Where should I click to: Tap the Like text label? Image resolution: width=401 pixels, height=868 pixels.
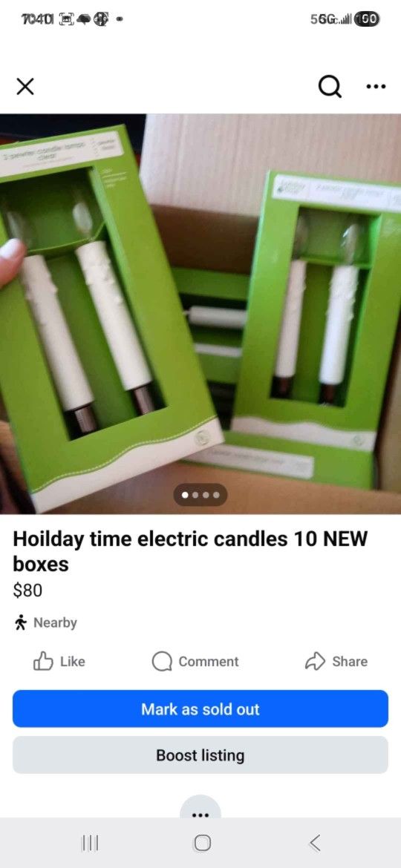72,662
